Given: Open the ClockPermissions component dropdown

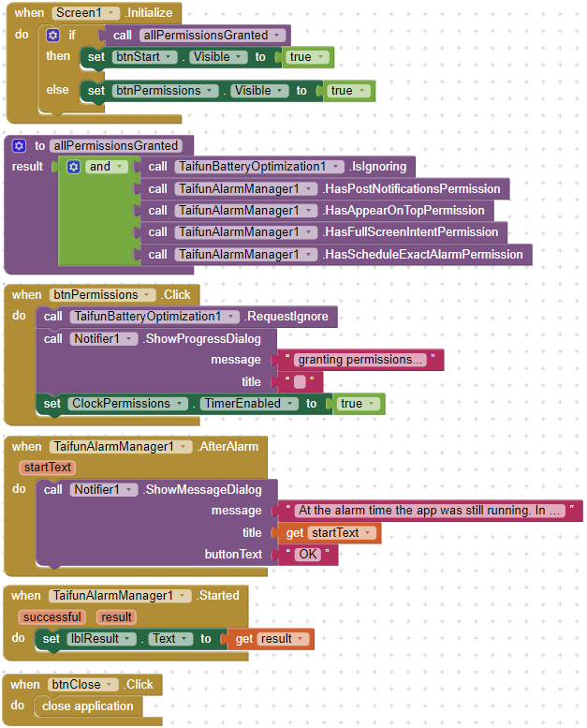Looking at the screenshot, I should 177,404.
